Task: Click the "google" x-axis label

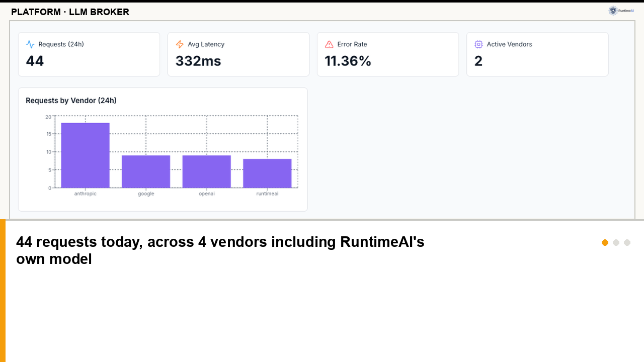Action: [x=146, y=194]
